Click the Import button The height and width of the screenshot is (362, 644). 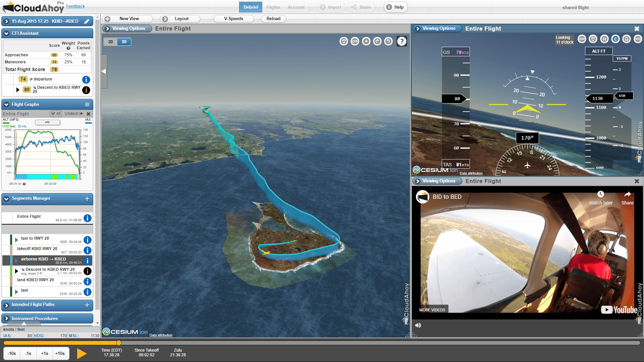330,7
